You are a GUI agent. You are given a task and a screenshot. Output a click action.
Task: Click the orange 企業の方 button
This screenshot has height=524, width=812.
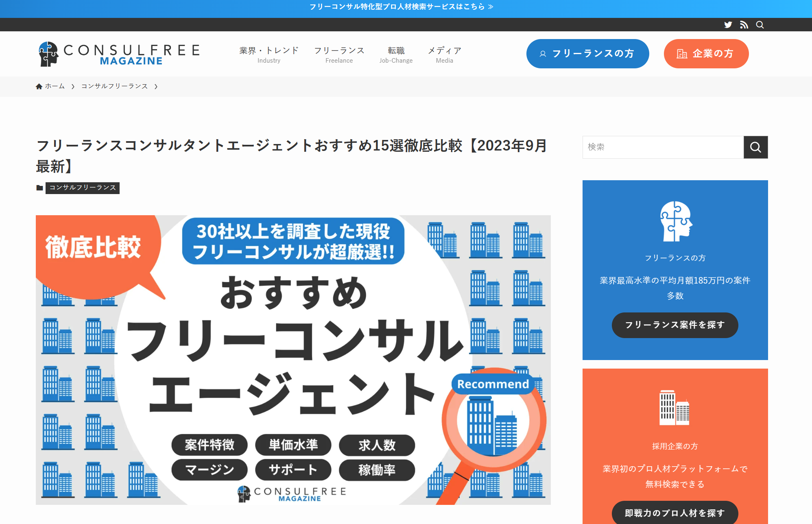706,54
